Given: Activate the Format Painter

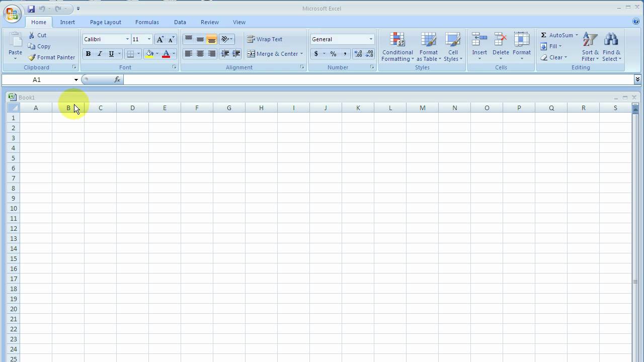Looking at the screenshot, I should click(51, 57).
